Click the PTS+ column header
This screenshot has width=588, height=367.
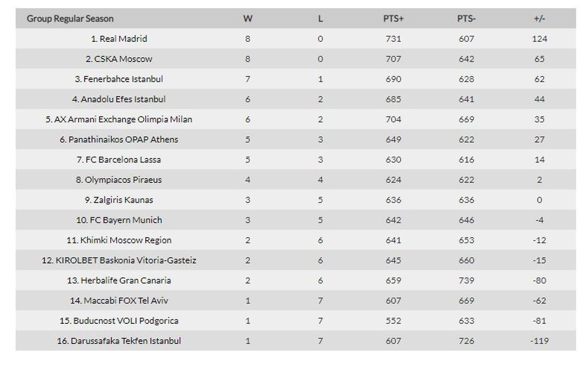393,18
